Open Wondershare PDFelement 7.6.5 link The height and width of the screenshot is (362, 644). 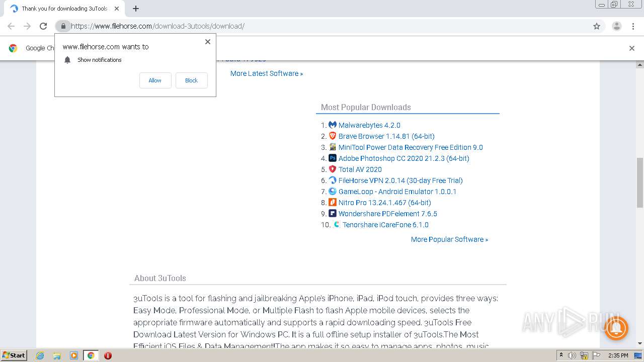tap(388, 214)
